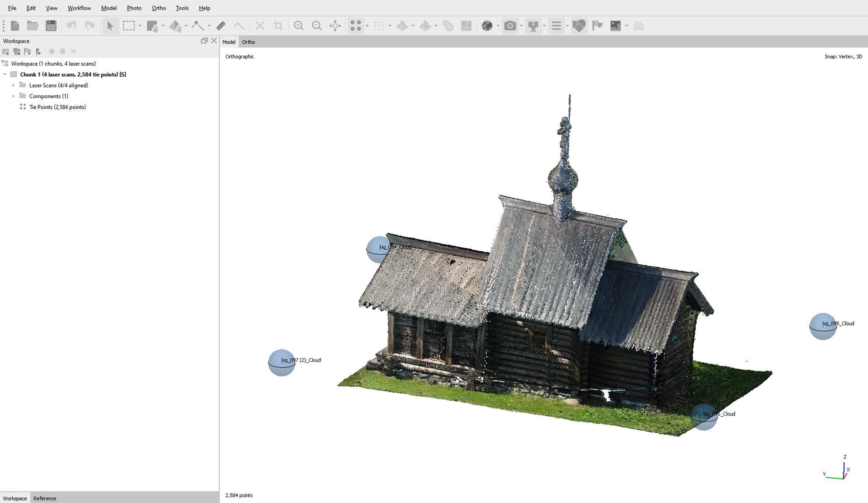Collapse the Chunk 1 tree node
Image resolution: width=868 pixels, height=503 pixels.
[5, 75]
